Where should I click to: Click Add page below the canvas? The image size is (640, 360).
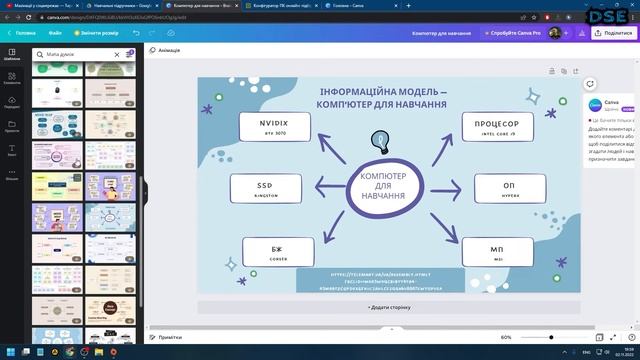click(389, 307)
